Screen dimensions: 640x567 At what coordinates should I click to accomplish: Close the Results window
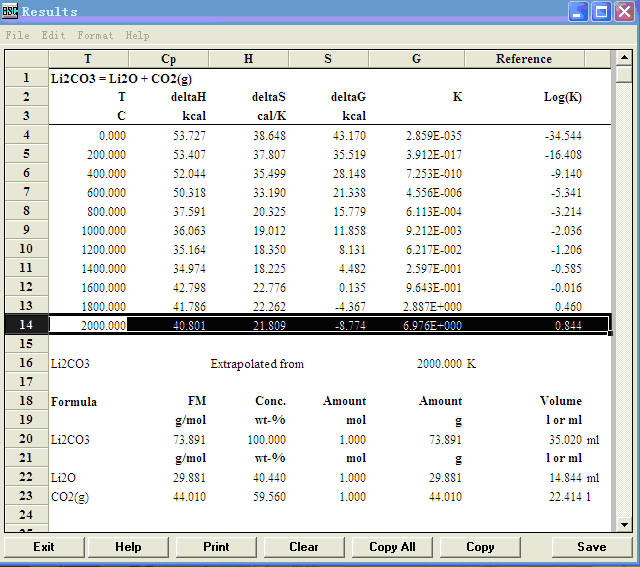click(624, 11)
